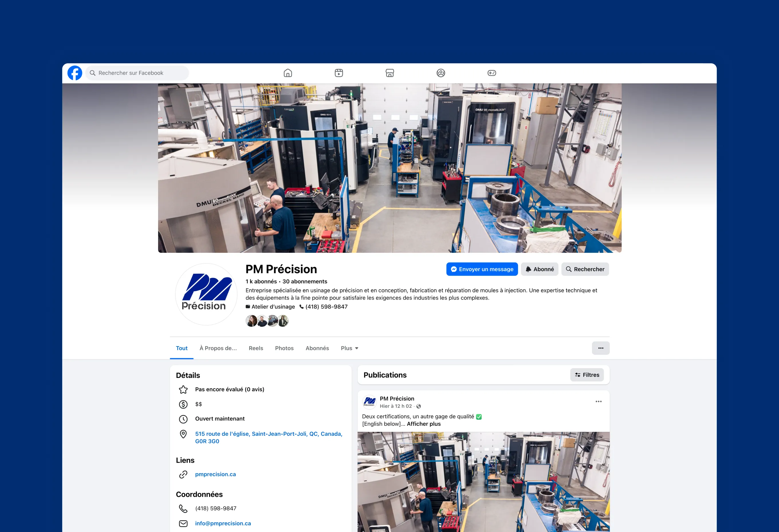The height and width of the screenshot is (532, 779).
Task: Expand the Plus dropdown tab
Action: (x=350, y=348)
